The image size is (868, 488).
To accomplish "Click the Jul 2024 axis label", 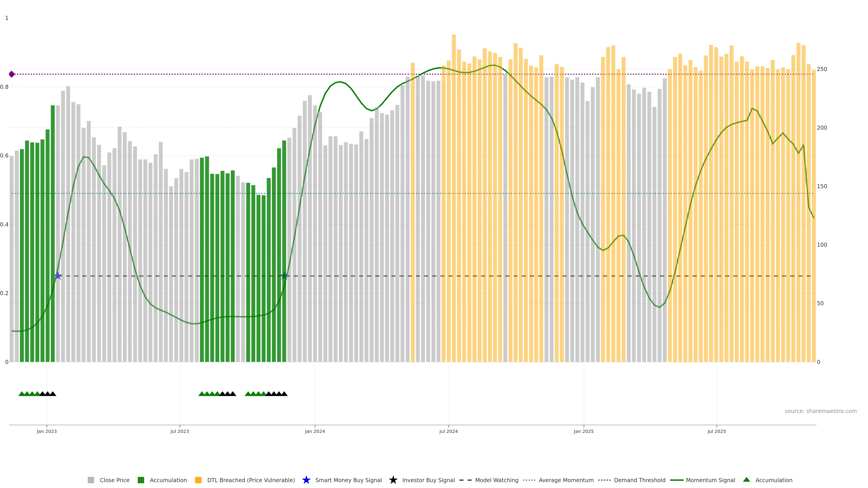I will 448,432.
